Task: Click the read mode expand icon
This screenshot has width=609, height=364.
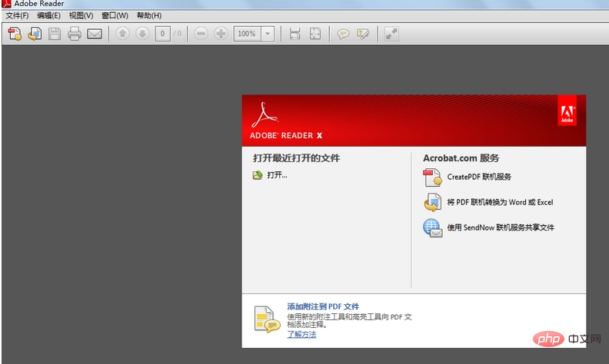Action: (x=391, y=34)
